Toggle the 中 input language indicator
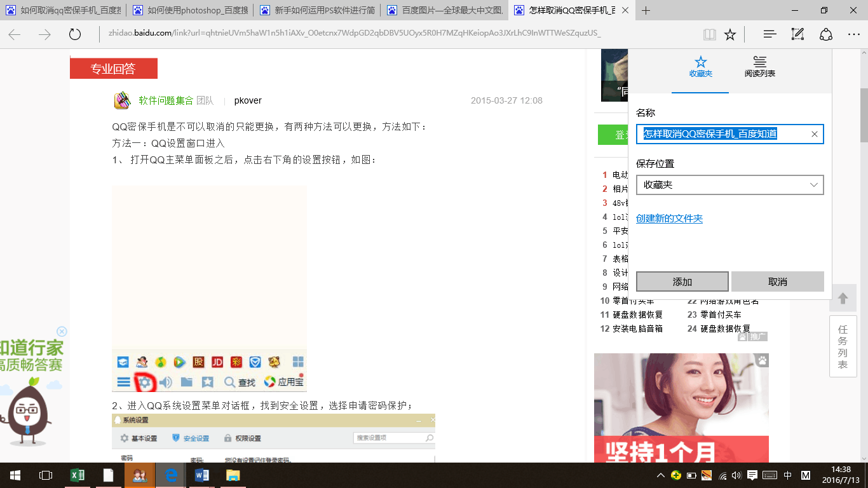The image size is (868, 488). (x=788, y=475)
